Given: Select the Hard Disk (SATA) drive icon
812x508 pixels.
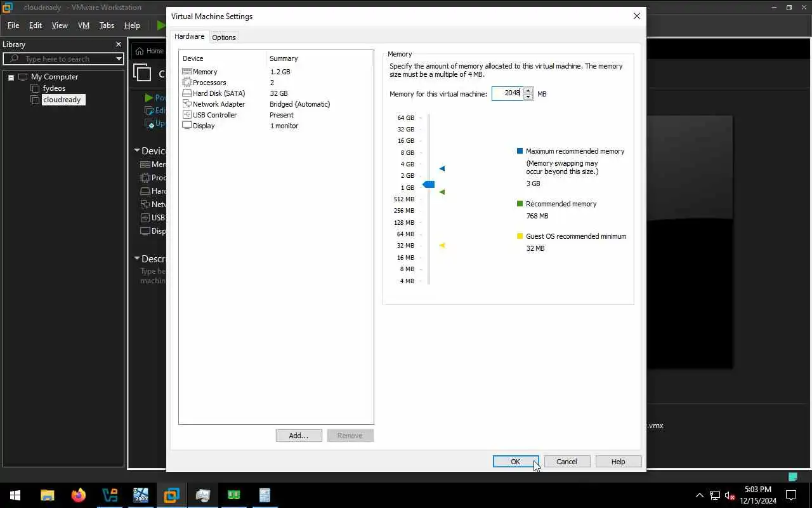Looking at the screenshot, I should click(187, 93).
